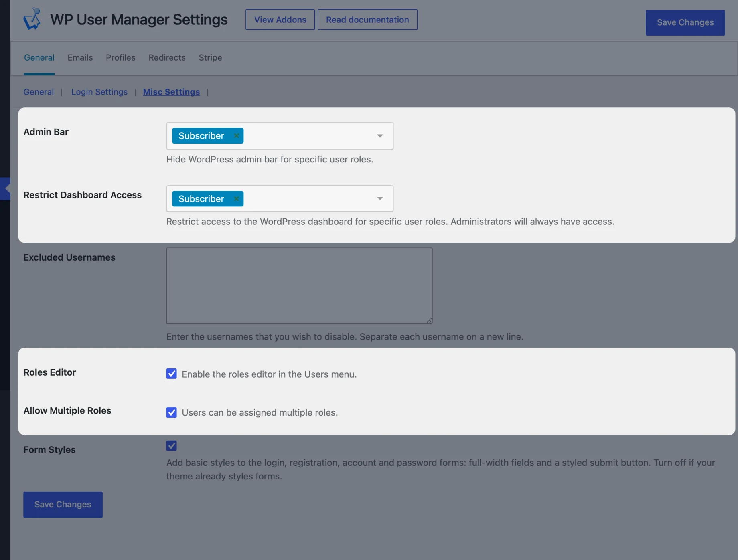Go to Login Settings sub-section
The width and height of the screenshot is (738, 560).
point(99,92)
